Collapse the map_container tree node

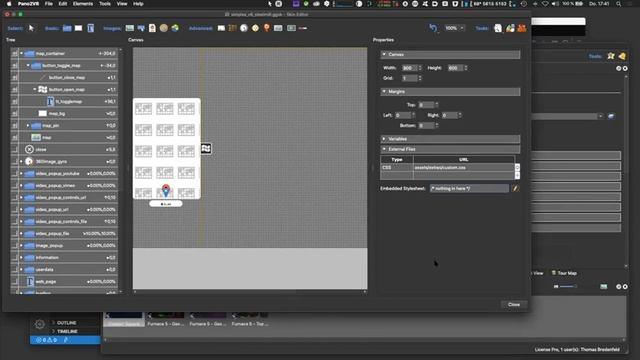coord(22,53)
